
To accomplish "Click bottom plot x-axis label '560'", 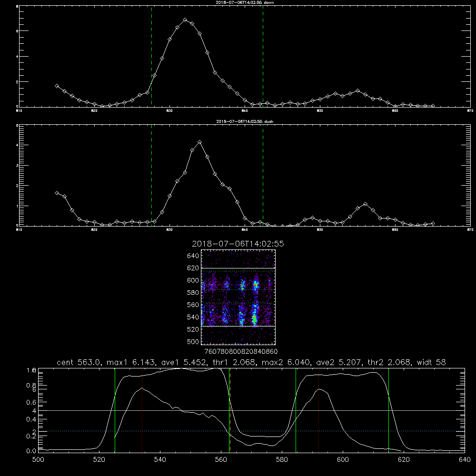I will tap(221, 460).
